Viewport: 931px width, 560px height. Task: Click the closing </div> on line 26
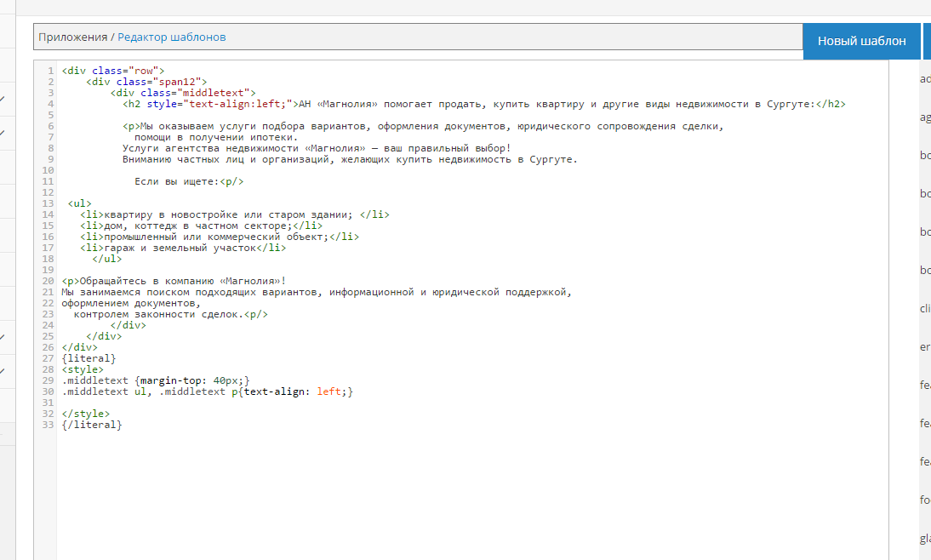[x=79, y=347]
